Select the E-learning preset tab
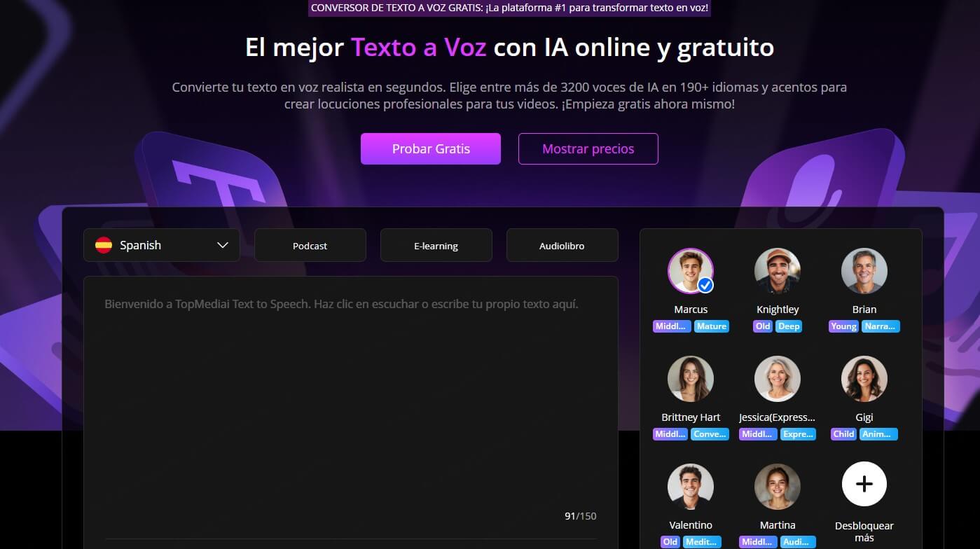 point(436,246)
